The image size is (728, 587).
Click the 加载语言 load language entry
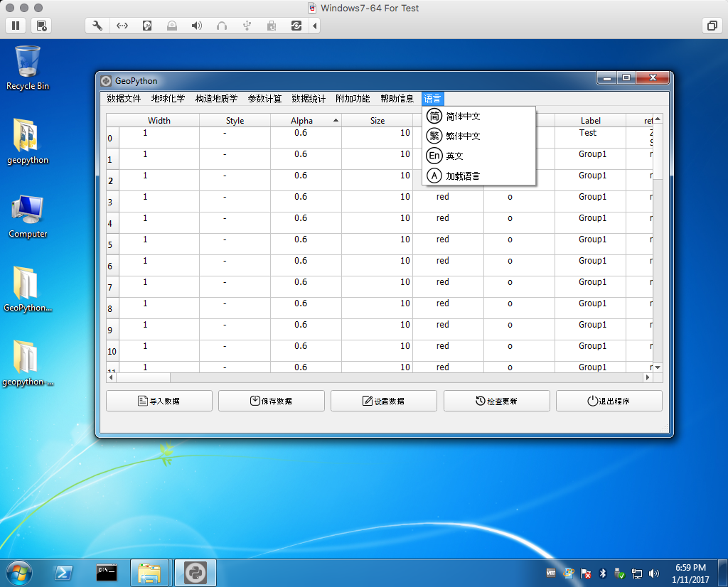[478, 176]
